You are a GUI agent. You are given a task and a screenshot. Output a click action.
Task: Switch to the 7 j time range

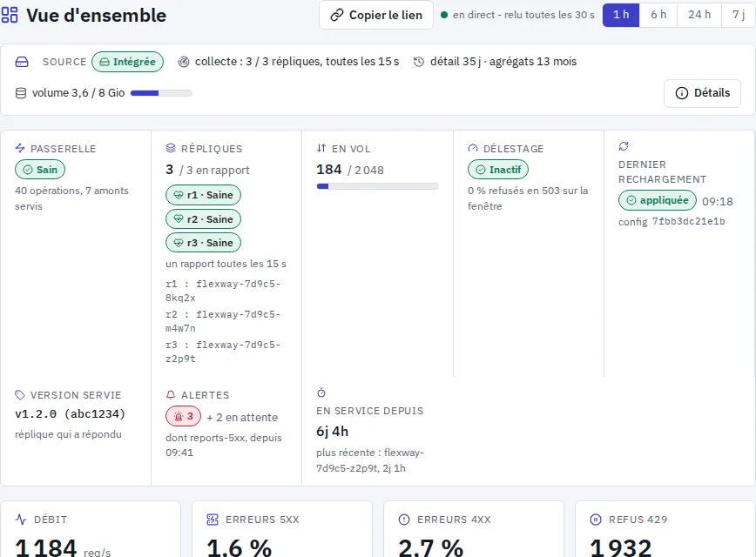(x=739, y=15)
